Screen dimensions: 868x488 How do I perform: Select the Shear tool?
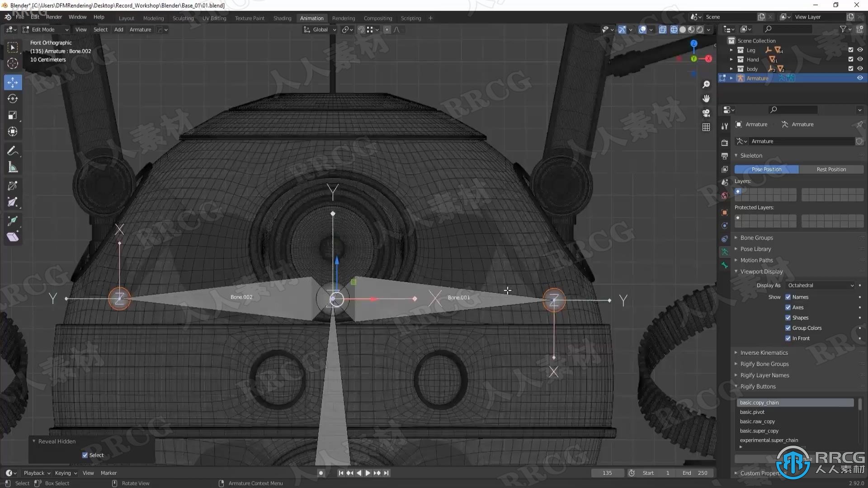[13, 237]
